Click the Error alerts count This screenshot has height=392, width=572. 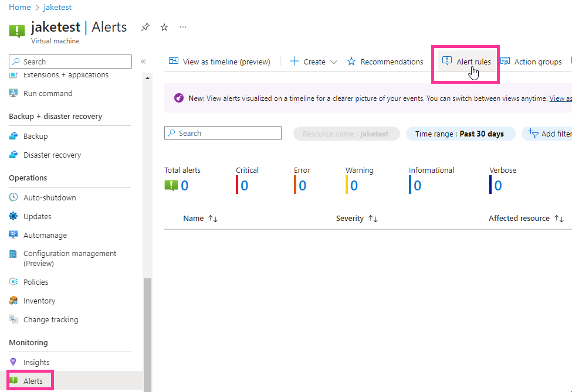pos(302,185)
